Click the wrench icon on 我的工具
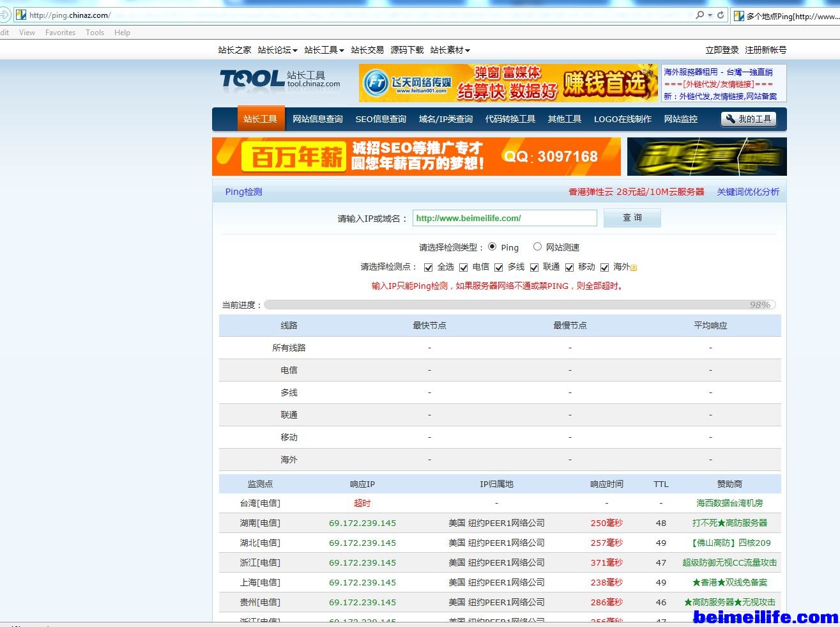This screenshot has height=627, width=840. tap(731, 119)
